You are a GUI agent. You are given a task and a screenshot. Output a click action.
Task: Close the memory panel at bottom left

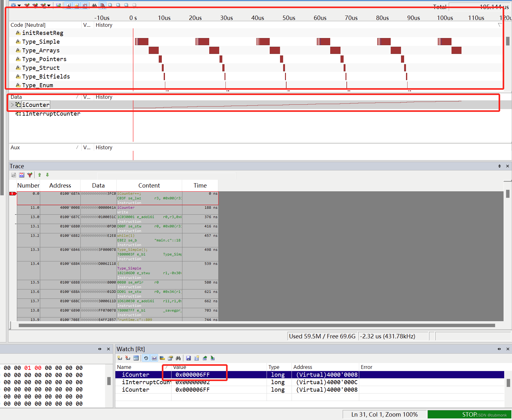[109, 349]
